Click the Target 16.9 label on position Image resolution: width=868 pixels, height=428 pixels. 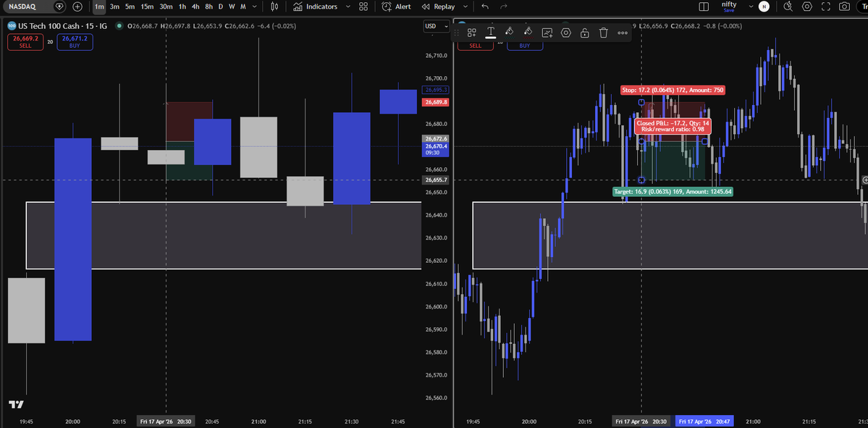673,192
